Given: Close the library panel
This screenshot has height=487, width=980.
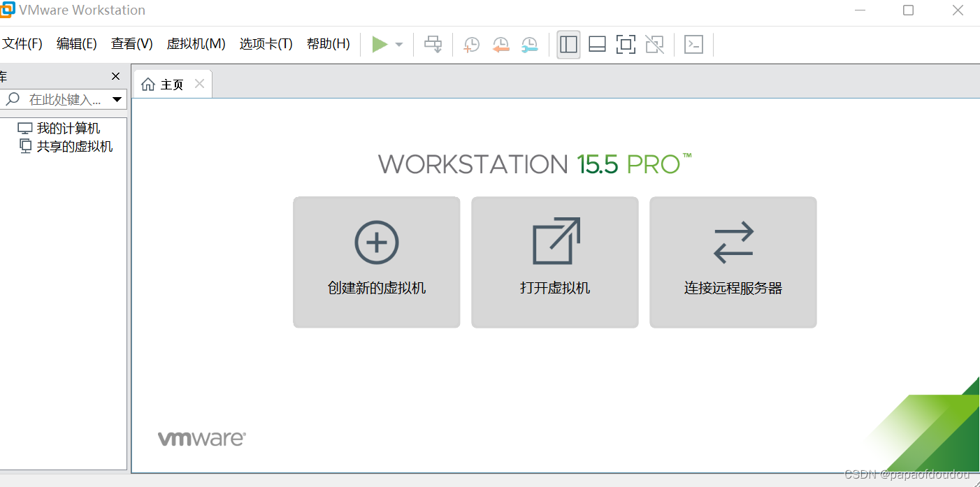Looking at the screenshot, I should tap(116, 76).
